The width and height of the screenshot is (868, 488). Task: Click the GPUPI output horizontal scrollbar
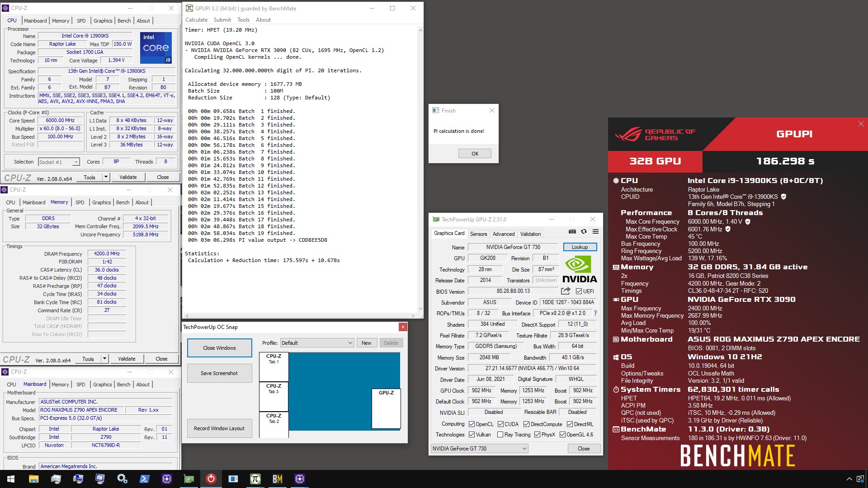point(300,316)
